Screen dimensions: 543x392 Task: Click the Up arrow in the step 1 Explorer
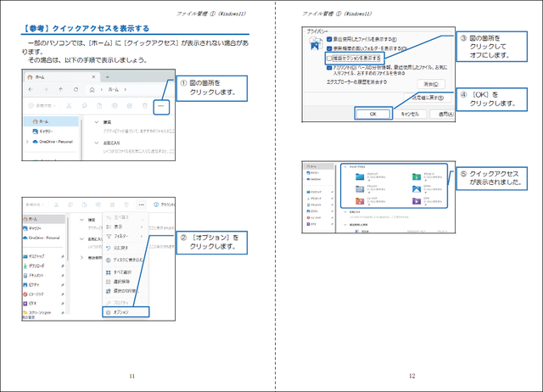pos(60,89)
